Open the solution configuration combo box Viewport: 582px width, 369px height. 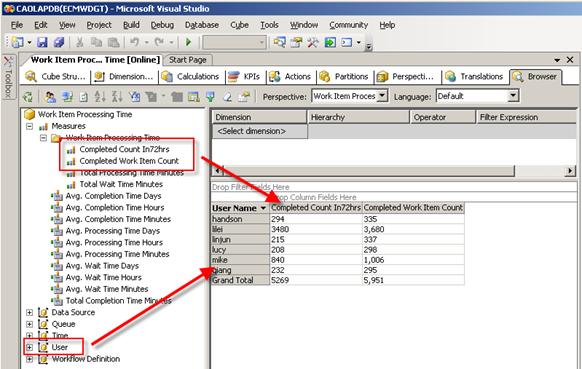click(x=234, y=42)
